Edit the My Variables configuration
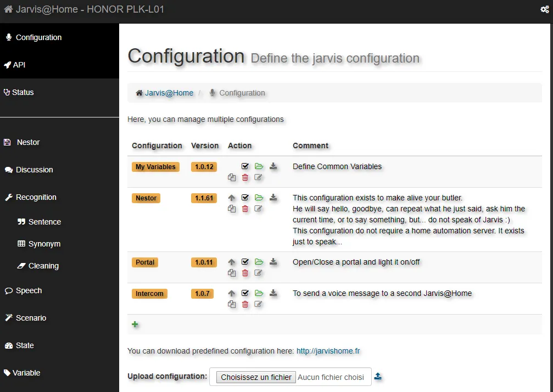553x392 pixels. point(259,177)
